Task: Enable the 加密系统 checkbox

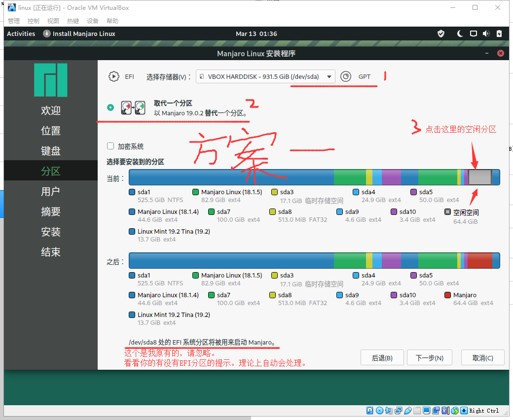Action: coord(110,146)
